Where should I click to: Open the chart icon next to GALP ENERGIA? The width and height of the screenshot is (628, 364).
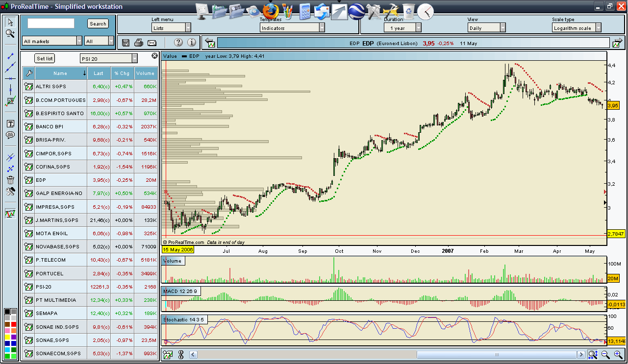[x=28, y=194]
